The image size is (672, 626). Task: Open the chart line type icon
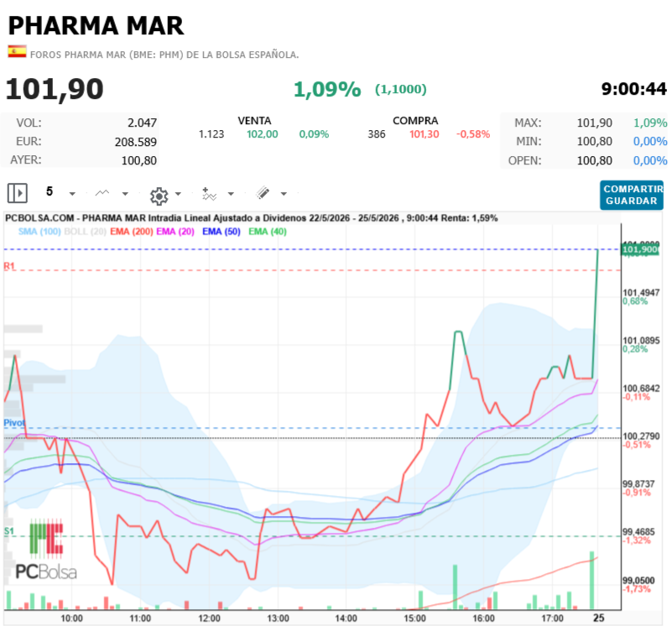pyautogui.click(x=102, y=193)
